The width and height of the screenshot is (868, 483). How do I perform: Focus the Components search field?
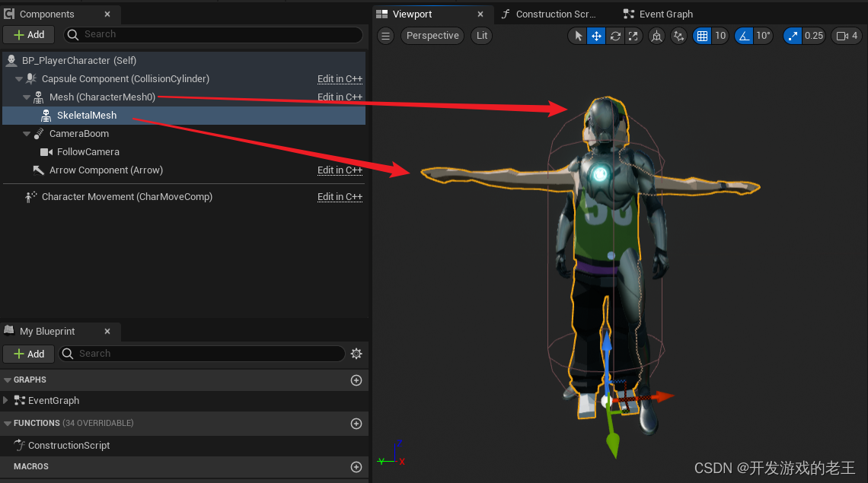213,35
